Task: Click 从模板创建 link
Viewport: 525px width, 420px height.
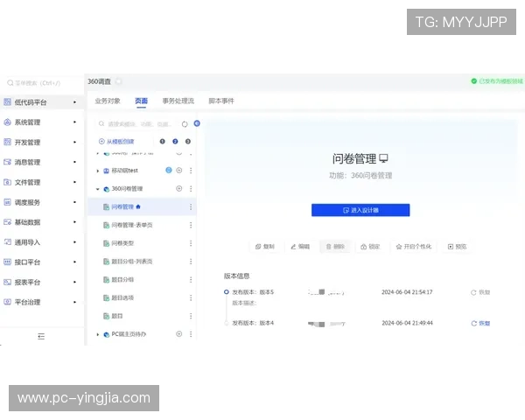Action: pos(116,142)
